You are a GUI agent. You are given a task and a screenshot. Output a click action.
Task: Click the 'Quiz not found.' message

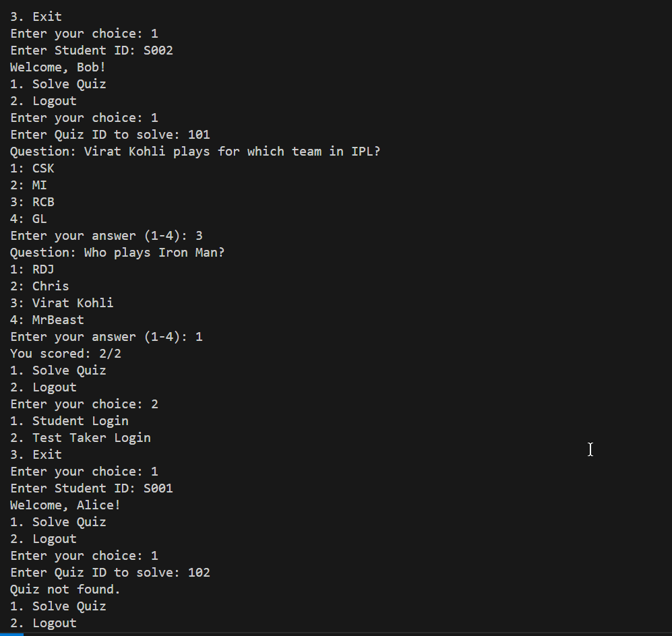pyautogui.click(x=65, y=589)
